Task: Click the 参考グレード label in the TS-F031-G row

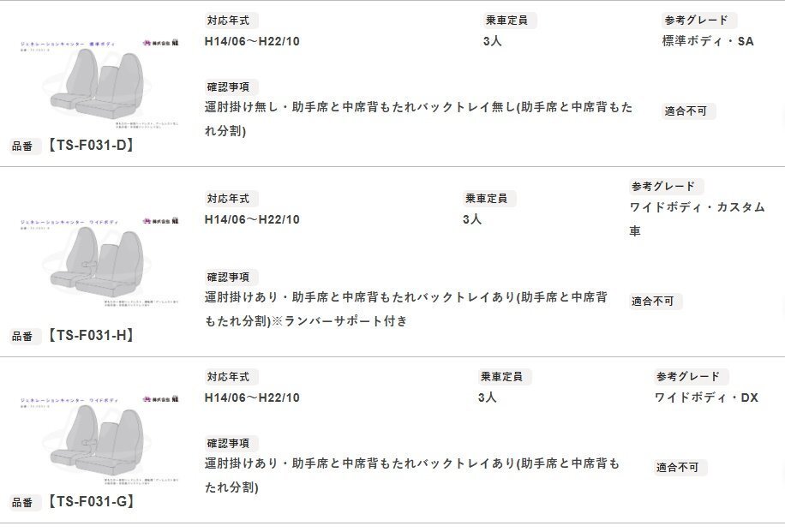Action: pyautogui.click(x=691, y=377)
